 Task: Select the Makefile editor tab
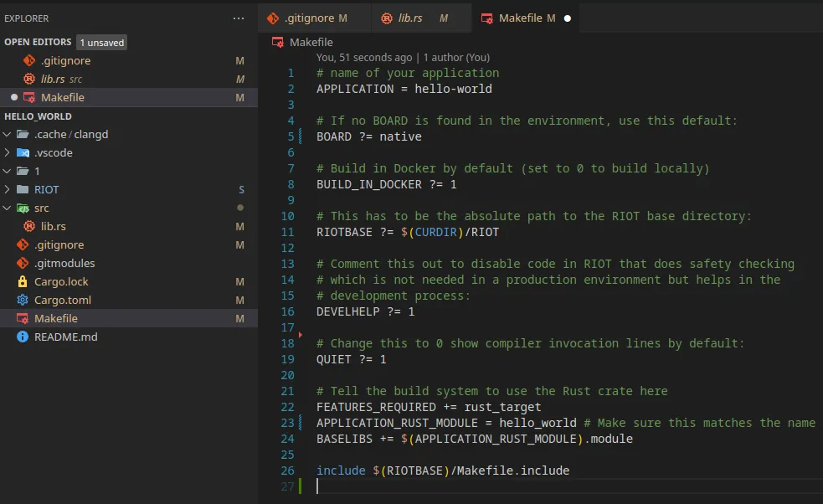point(526,18)
